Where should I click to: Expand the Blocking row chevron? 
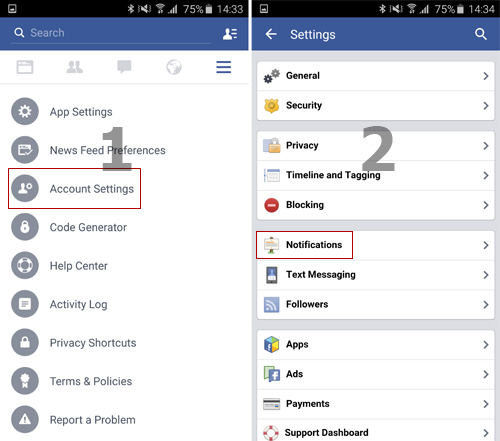pos(486,205)
